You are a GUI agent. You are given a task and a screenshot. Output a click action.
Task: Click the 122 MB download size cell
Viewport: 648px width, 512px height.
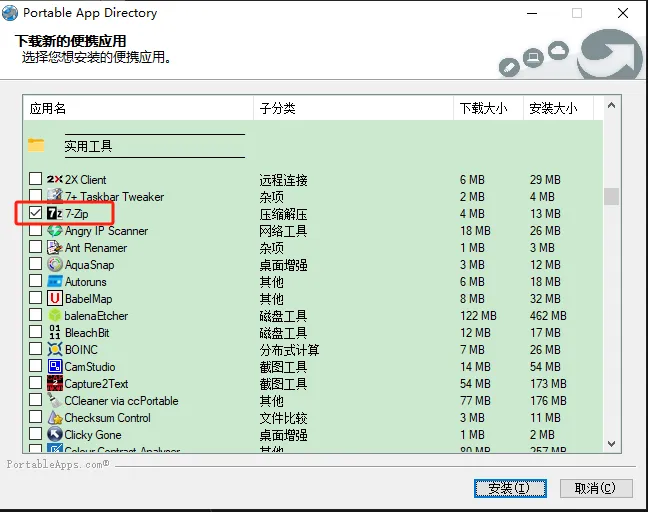click(x=478, y=316)
